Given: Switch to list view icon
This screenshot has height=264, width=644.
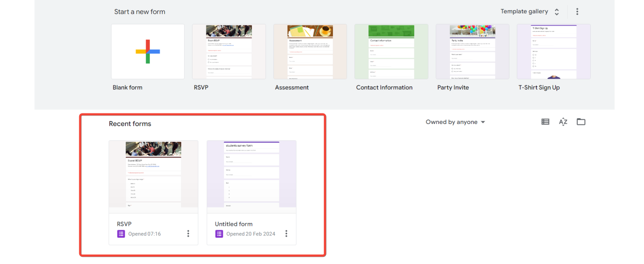Looking at the screenshot, I should [x=545, y=122].
